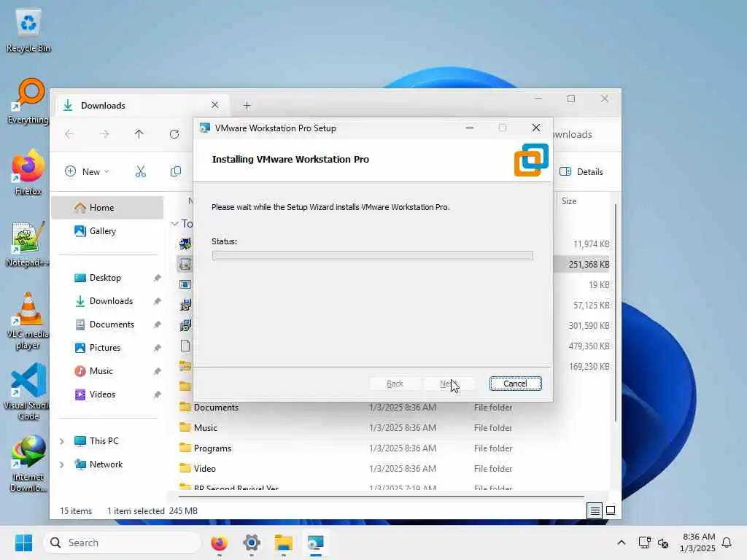The image size is (747, 560).
Task: Open the Notepad++ desktop shortcut
Action: 27,244
